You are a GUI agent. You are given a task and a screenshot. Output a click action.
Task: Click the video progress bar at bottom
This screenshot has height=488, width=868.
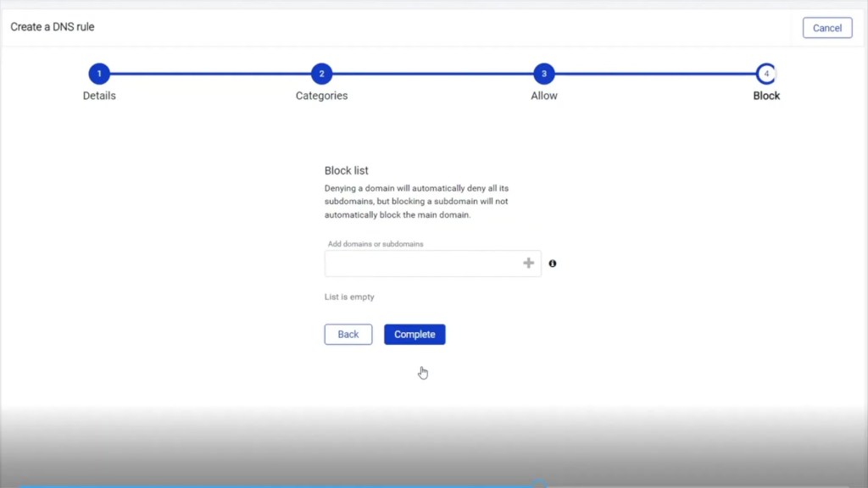point(434,485)
